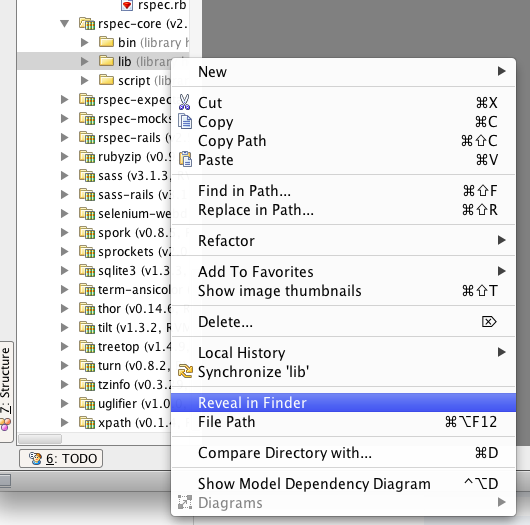530x525 pixels.
Task: Click the Delete menu item's backspace key symbol
Action: [489, 321]
